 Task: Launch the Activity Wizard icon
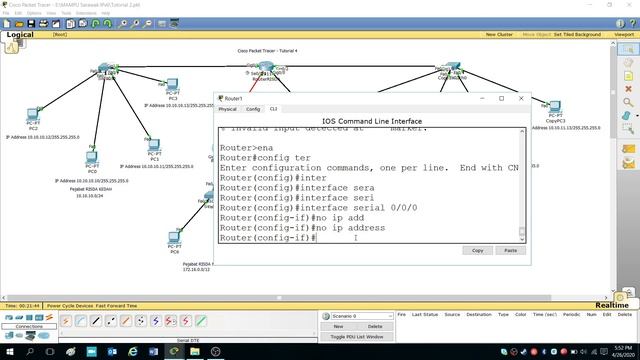(x=56, y=24)
